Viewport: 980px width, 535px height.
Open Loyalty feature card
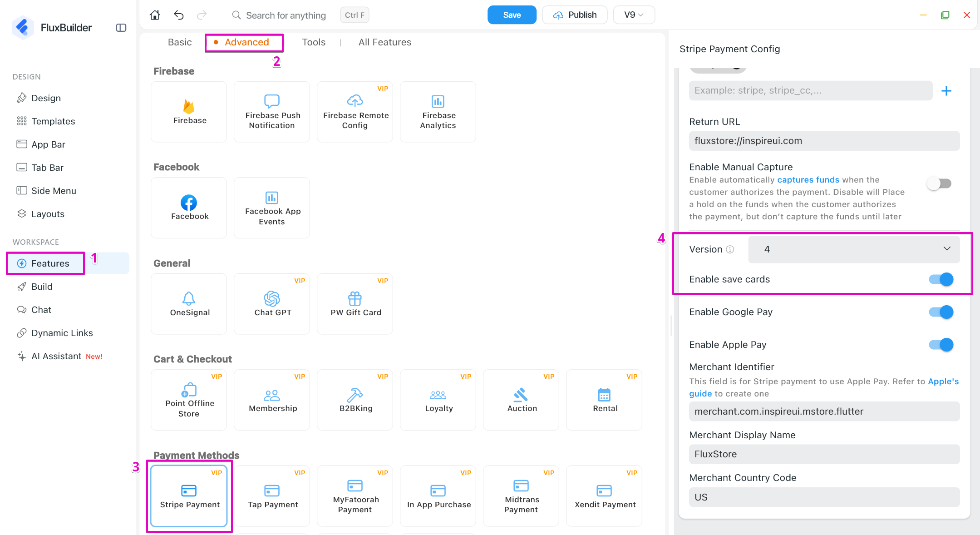(x=438, y=400)
